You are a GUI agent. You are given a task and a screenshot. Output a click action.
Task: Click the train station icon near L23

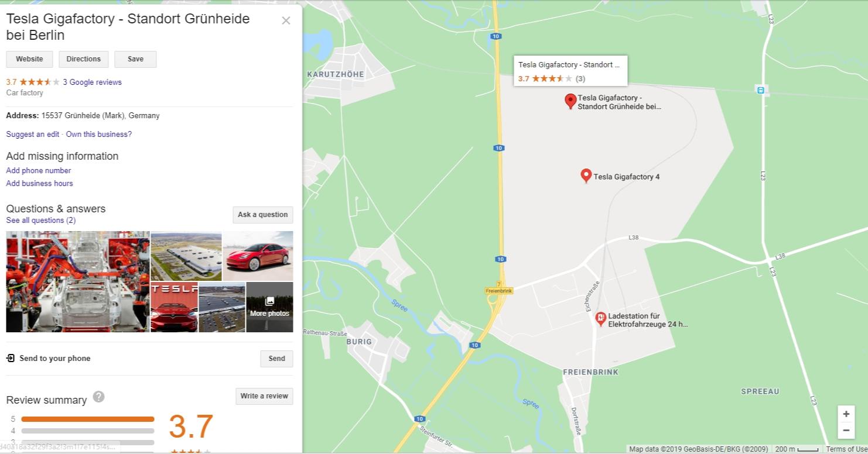click(x=760, y=90)
